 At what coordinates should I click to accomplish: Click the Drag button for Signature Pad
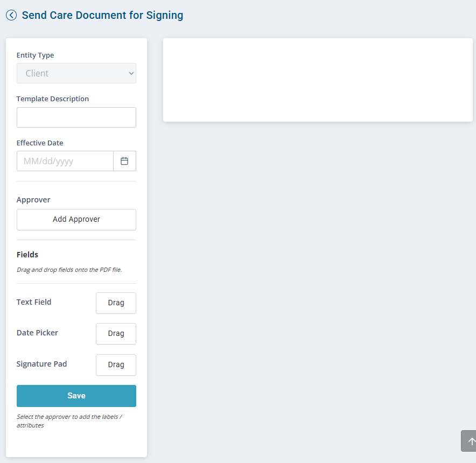(116, 365)
